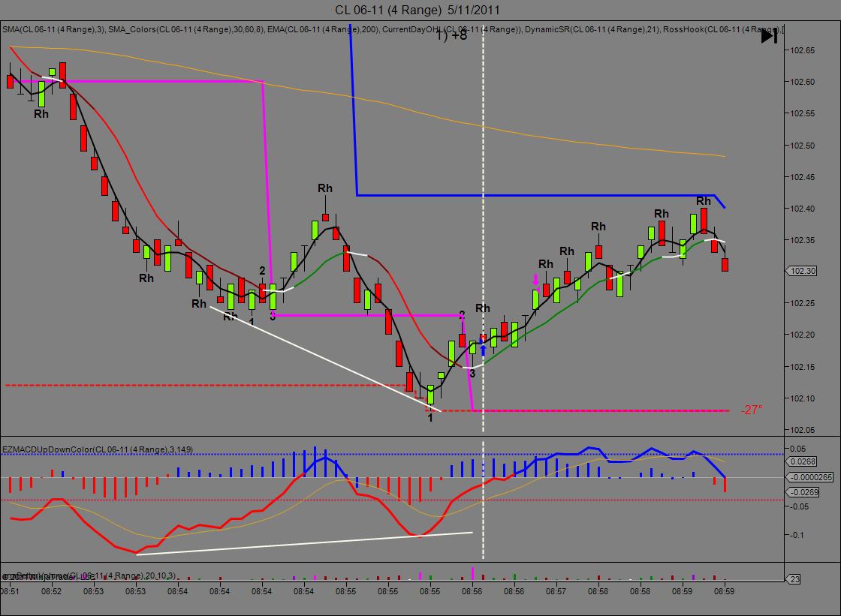Viewport: 841px width, 616px height.
Task: Click the scroll-to-latest-bar arrow icon
Action: [769, 37]
